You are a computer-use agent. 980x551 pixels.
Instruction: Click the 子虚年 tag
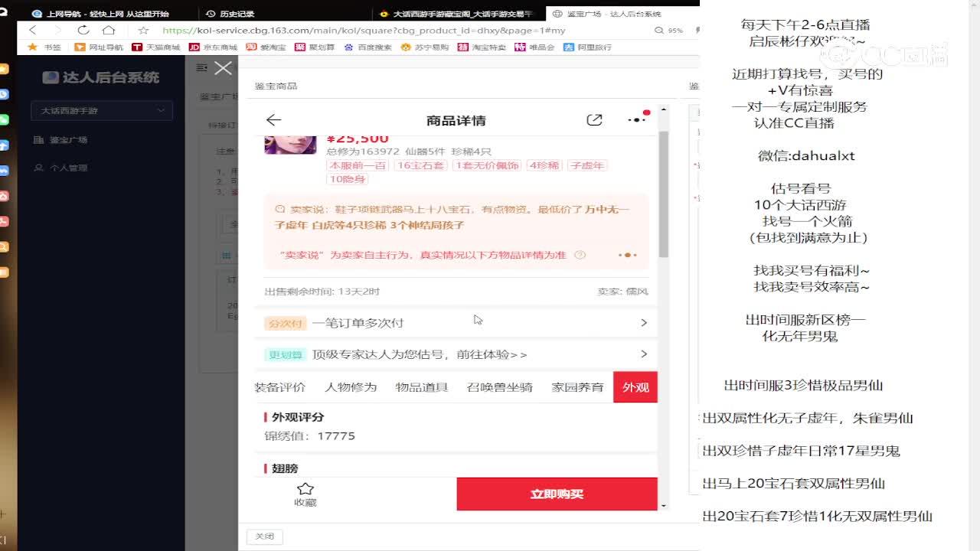click(x=586, y=165)
